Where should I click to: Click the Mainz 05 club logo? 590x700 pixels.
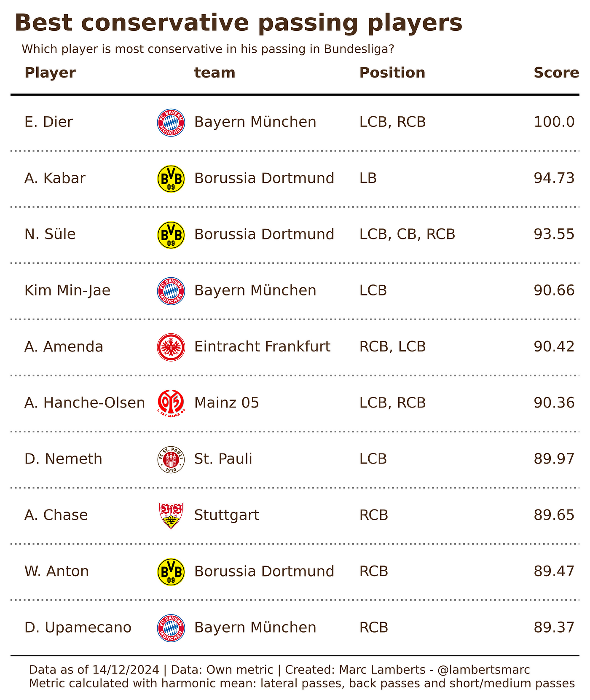(x=171, y=403)
